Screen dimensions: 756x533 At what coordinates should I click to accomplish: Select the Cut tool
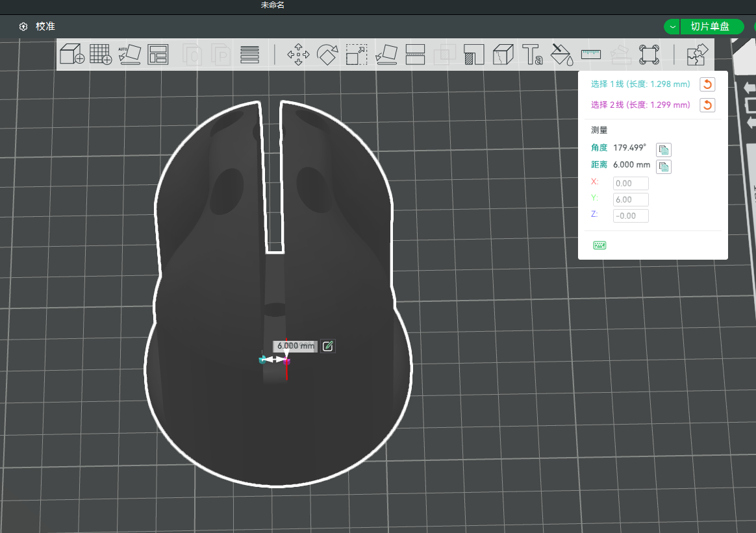[415, 55]
